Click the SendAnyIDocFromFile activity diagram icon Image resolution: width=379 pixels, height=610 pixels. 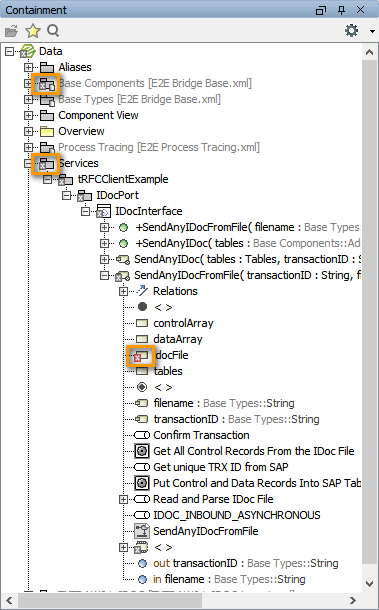click(142, 531)
